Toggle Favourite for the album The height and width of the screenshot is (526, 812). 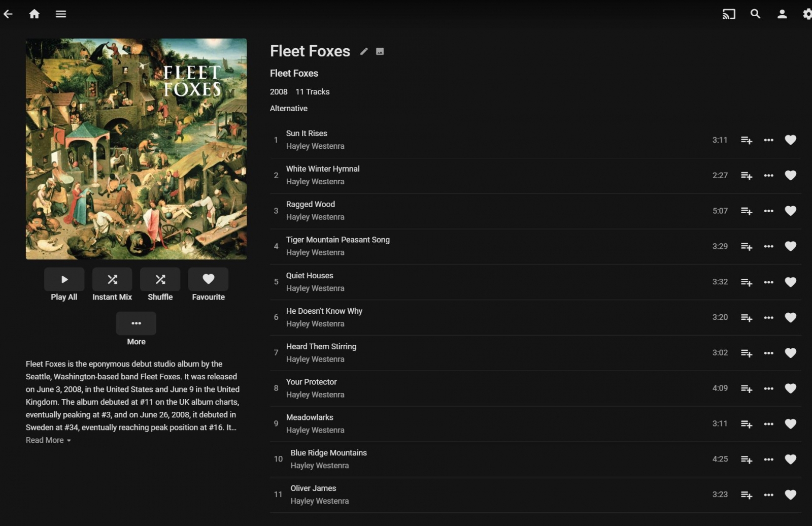tap(208, 280)
